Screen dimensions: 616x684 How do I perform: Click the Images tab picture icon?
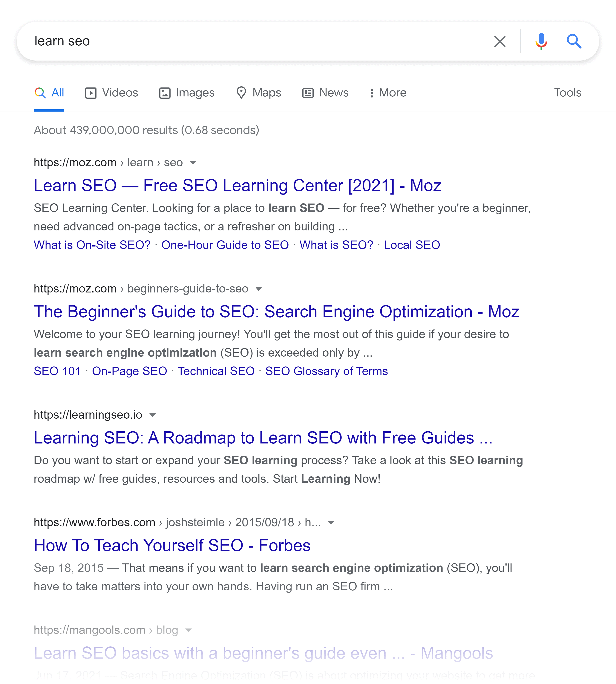(165, 93)
